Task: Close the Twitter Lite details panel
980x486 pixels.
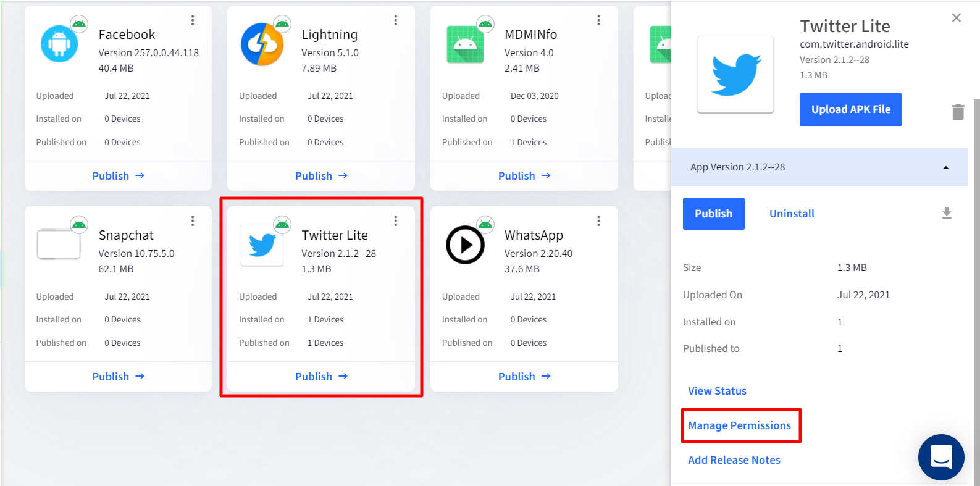Action: [956, 18]
